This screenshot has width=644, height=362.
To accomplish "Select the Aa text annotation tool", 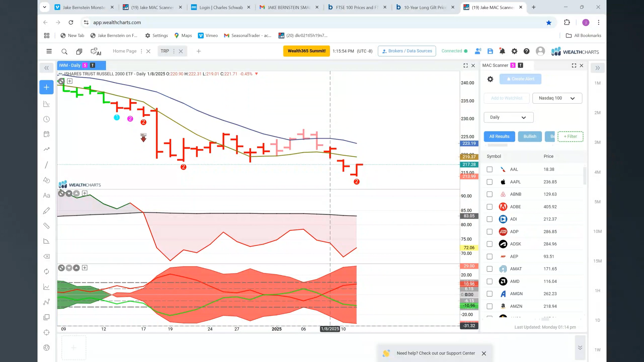I will [x=47, y=195].
